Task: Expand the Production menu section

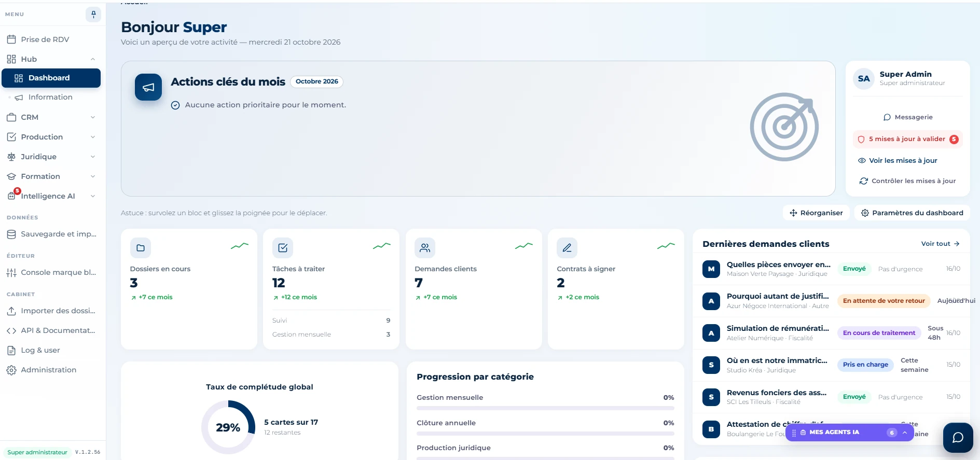Action: pyautogui.click(x=93, y=137)
